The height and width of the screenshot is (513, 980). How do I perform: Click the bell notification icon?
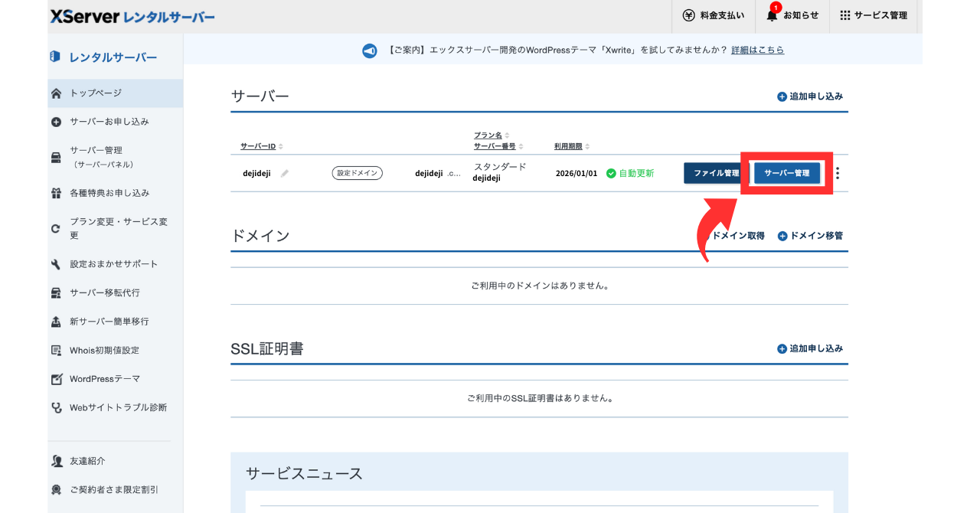pyautogui.click(x=772, y=15)
